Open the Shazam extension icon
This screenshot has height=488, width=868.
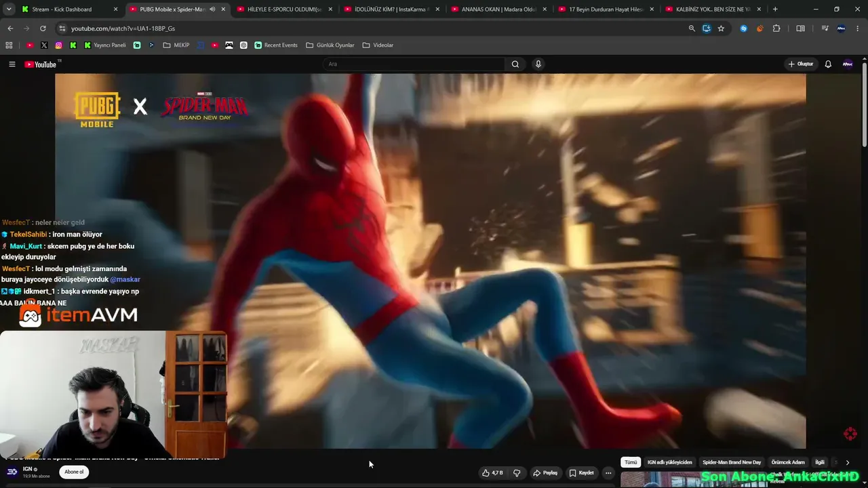click(x=744, y=28)
